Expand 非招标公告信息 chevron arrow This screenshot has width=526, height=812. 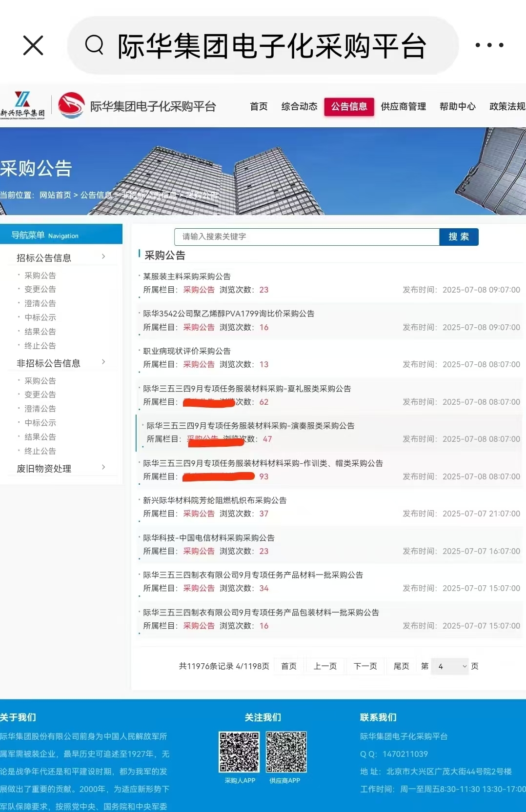pyautogui.click(x=103, y=362)
